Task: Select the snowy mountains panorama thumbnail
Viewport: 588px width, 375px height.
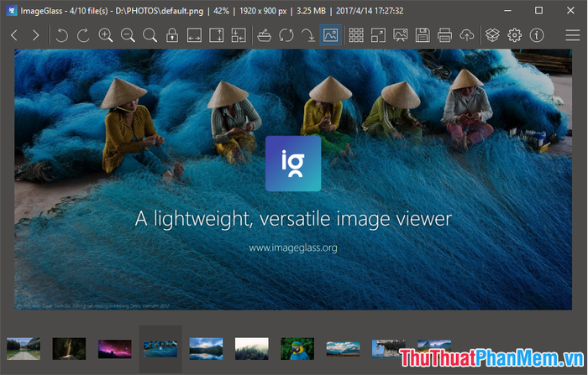Action: pos(343,349)
